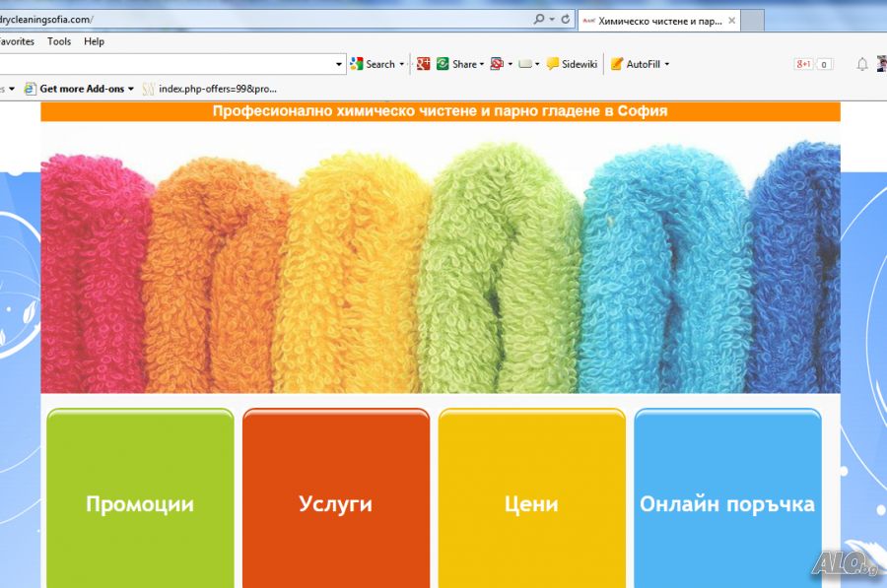The width and height of the screenshot is (887, 588).
Task: Open the Favorites menu
Action: point(16,41)
